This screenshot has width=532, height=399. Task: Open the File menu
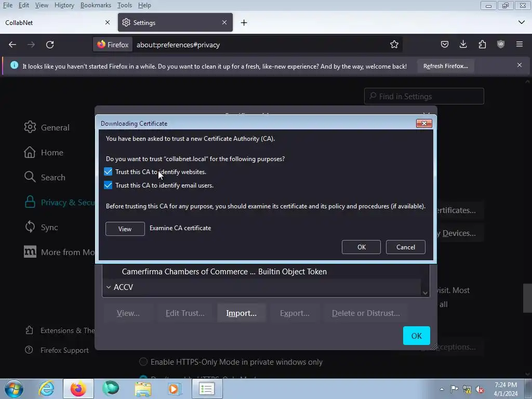(x=8, y=5)
